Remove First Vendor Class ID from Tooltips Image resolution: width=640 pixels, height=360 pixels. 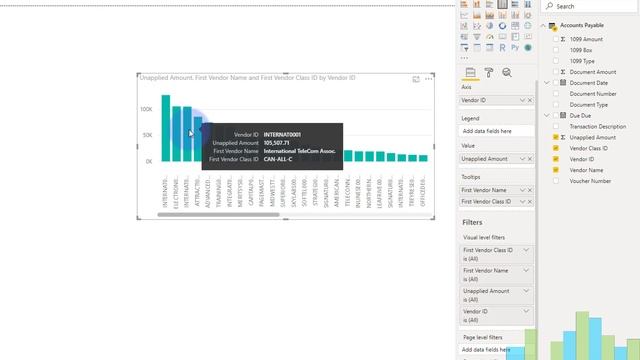coord(530,202)
